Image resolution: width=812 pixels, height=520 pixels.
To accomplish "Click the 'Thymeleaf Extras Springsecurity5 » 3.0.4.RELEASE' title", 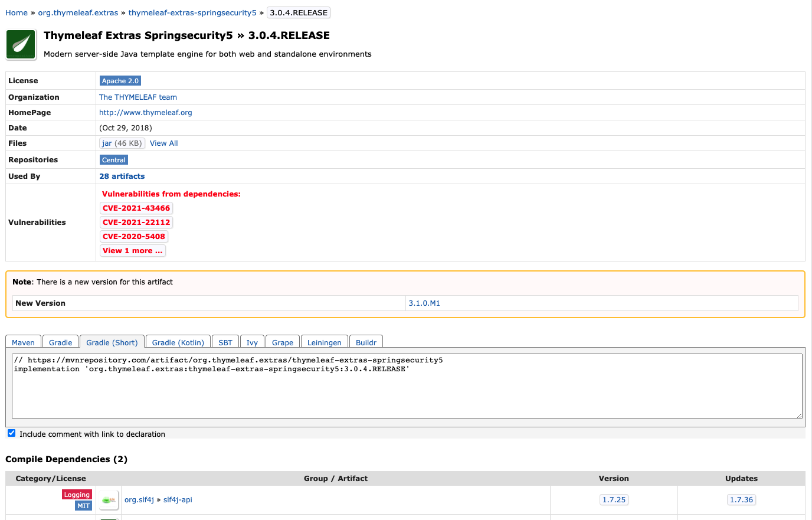I will point(186,35).
